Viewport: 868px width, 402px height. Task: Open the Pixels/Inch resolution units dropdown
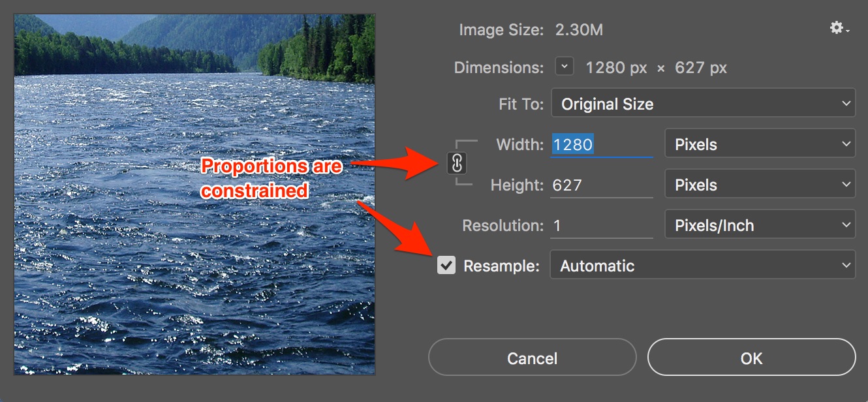[760, 225]
